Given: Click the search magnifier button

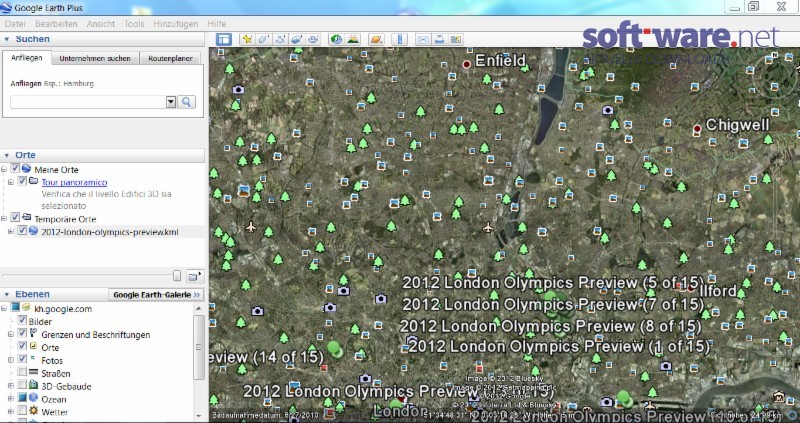Looking at the screenshot, I should pyautogui.click(x=186, y=102).
